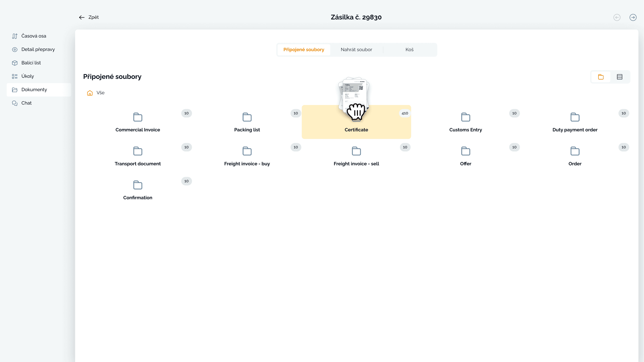Open Balící list via the package icon
644x362 pixels.
(15, 63)
